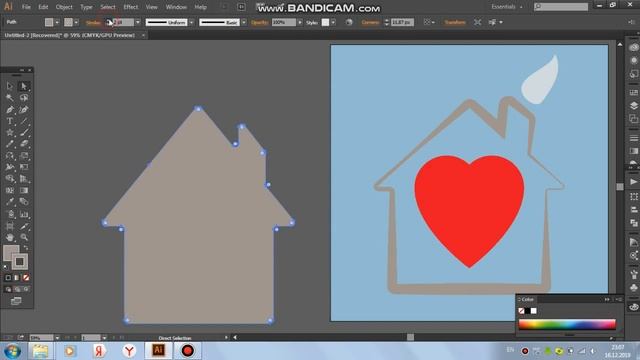The image size is (640, 360).
Task: Select the Perspective Grid tool
Action: [24, 179]
